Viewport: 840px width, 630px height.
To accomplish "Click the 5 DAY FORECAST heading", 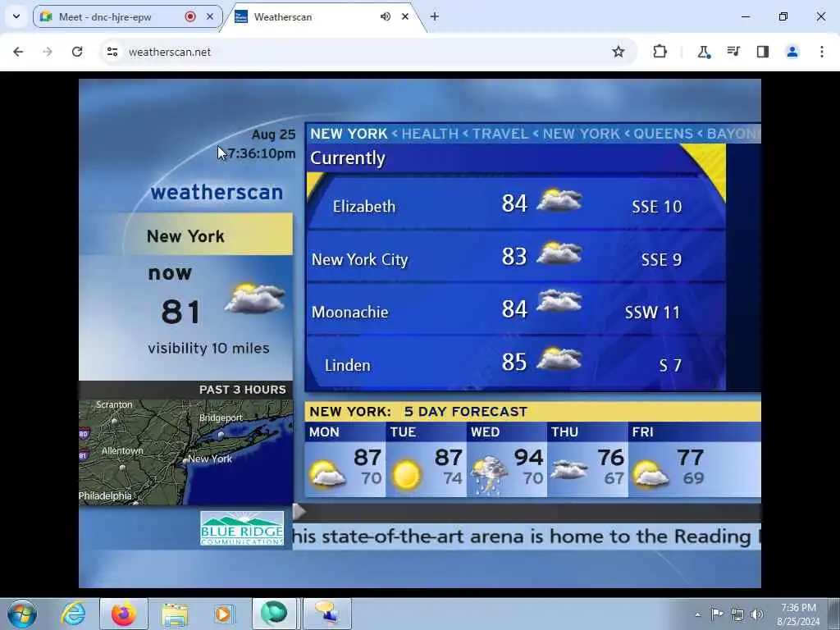I will pos(466,412).
